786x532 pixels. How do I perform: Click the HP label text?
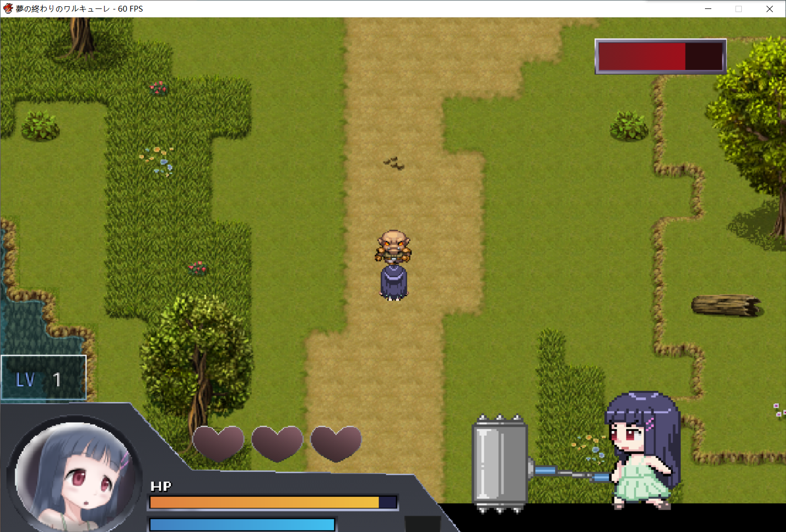[x=161, y=486]
